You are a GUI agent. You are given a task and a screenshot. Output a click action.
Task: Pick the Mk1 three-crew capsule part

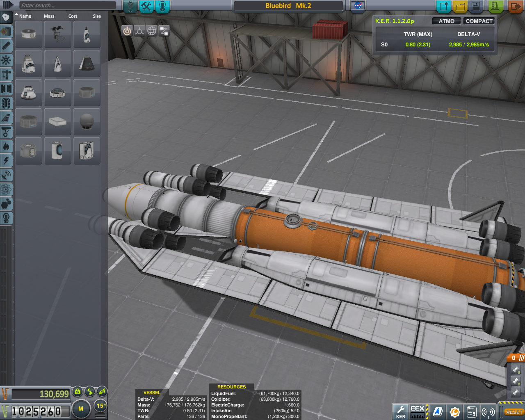29,92
